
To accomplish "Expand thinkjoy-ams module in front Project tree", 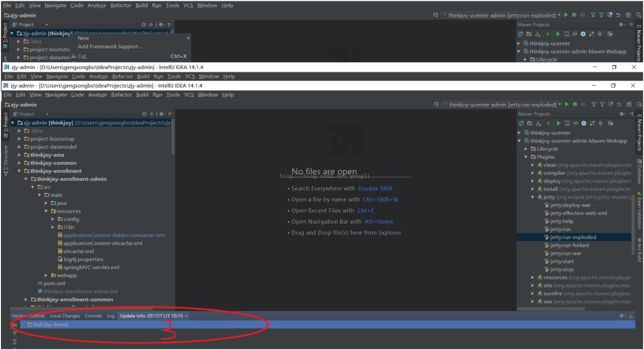I will pyautogui.click(x=20, y=155).
